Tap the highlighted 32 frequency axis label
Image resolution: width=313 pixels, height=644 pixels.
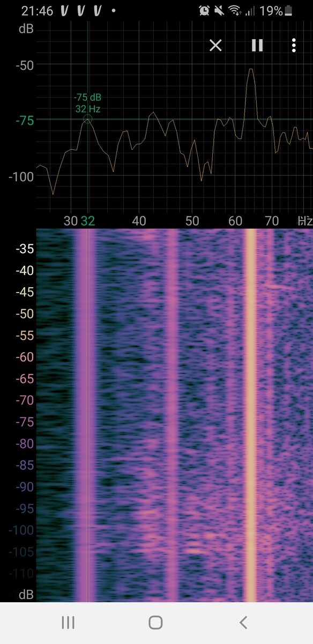[88, 221]
